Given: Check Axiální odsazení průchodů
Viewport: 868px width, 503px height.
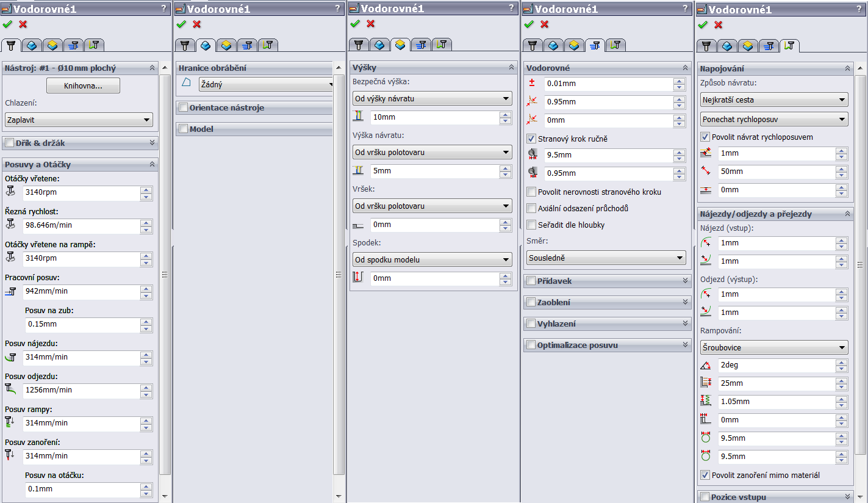Looking at the screenshot, I should 531,208.
